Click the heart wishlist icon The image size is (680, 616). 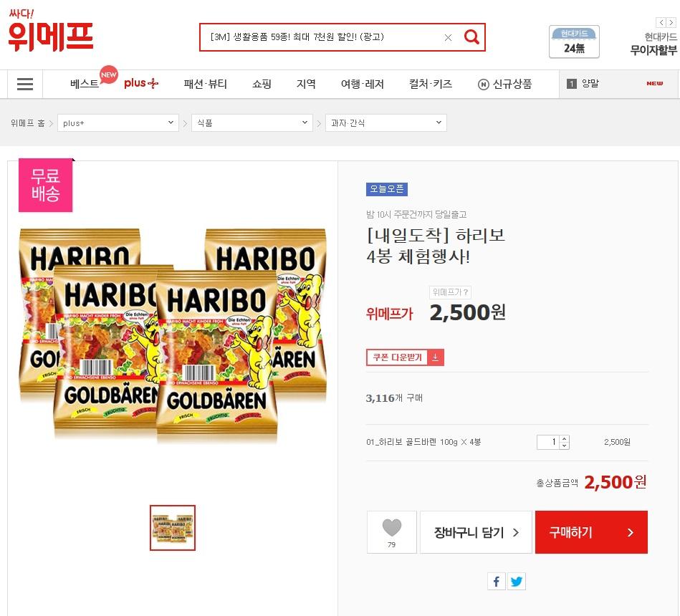(392, 528)
